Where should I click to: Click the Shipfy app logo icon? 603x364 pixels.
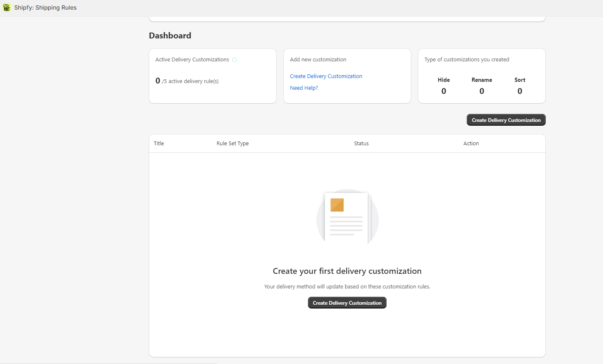[x=6, y=7]
